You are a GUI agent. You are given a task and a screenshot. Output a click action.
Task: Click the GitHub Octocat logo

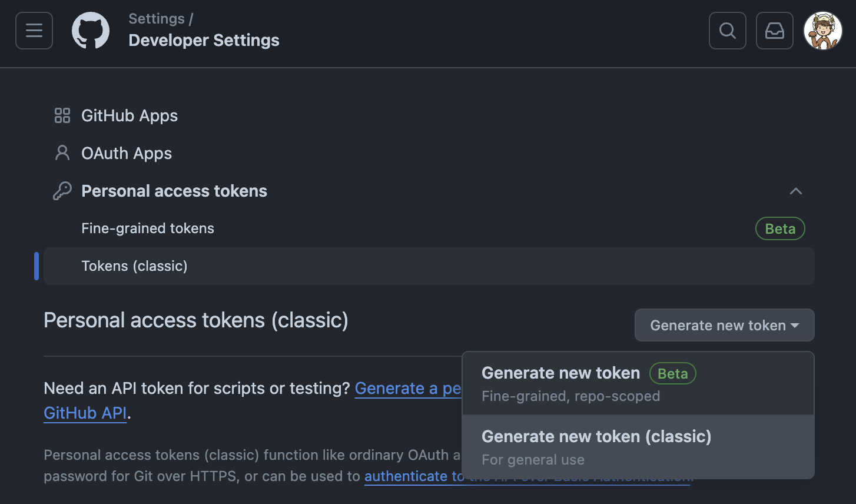pyautogui.click(x=91, y=31)
